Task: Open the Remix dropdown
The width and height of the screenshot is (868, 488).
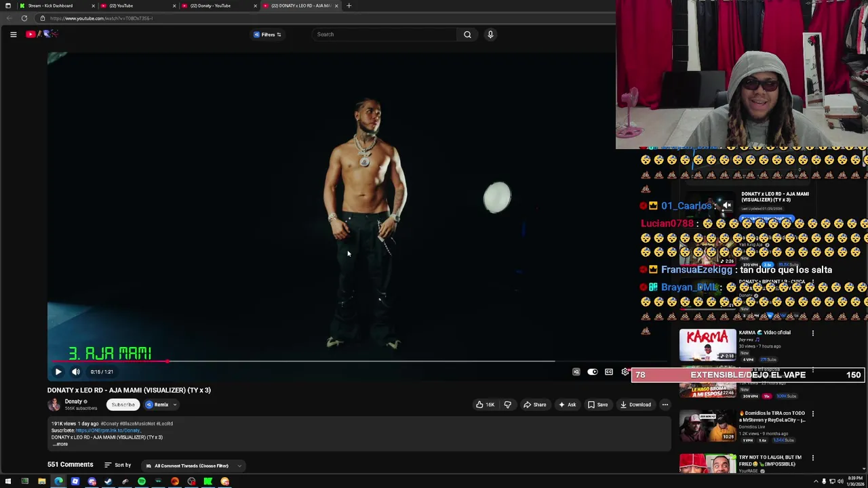Action: (161, 405)
